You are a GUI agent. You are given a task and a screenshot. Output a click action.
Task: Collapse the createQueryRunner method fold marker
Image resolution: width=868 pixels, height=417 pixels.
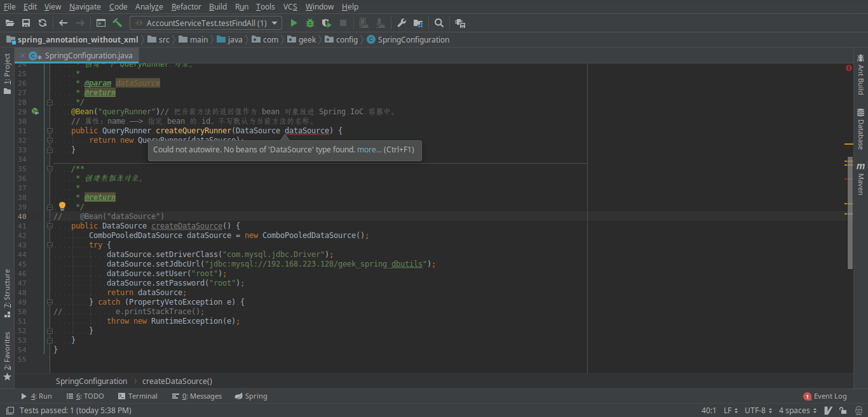point(50,131)
